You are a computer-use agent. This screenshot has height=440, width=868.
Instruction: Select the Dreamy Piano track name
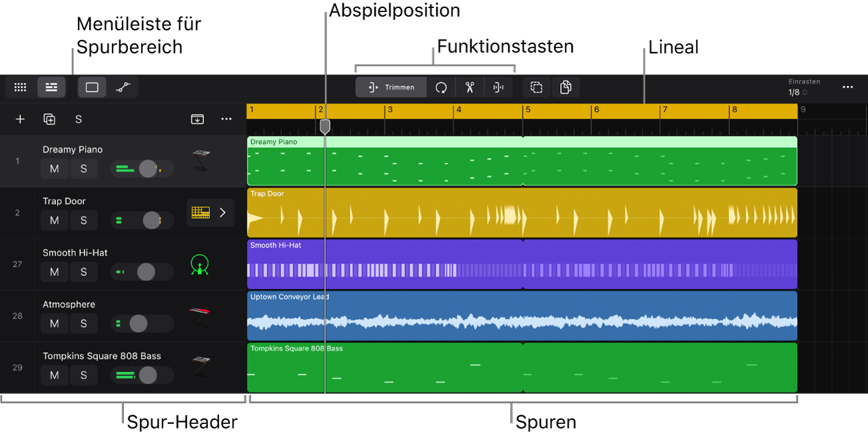click(73, 149)
